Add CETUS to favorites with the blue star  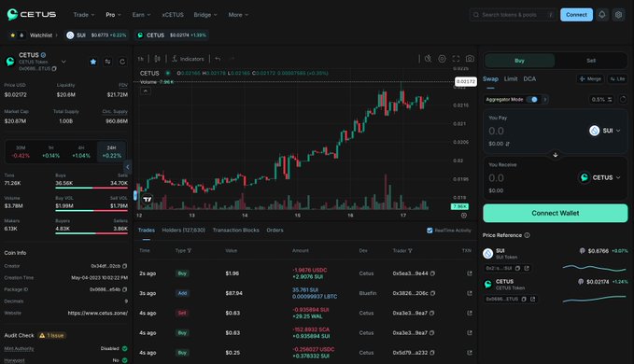[x=93, y=62]
